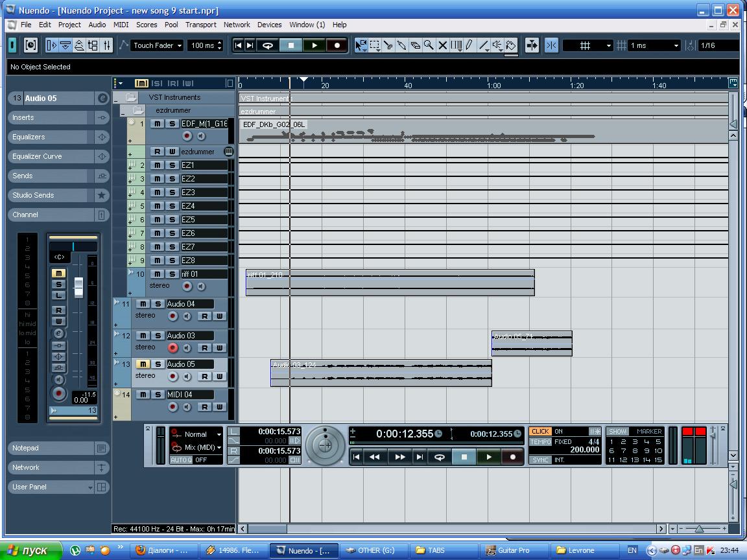Toggle monitor on Audio 04 track
Screen dimensions: 747x560
click(187, 316)
